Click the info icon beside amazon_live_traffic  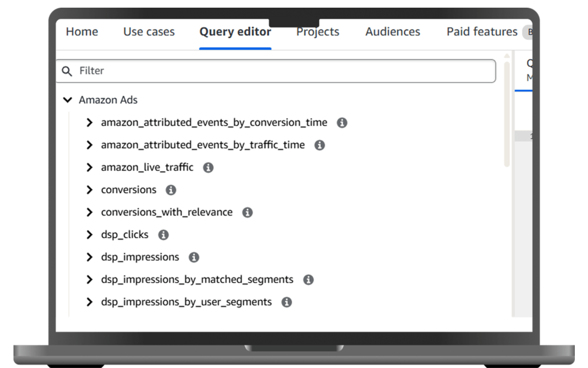[208, 167]
